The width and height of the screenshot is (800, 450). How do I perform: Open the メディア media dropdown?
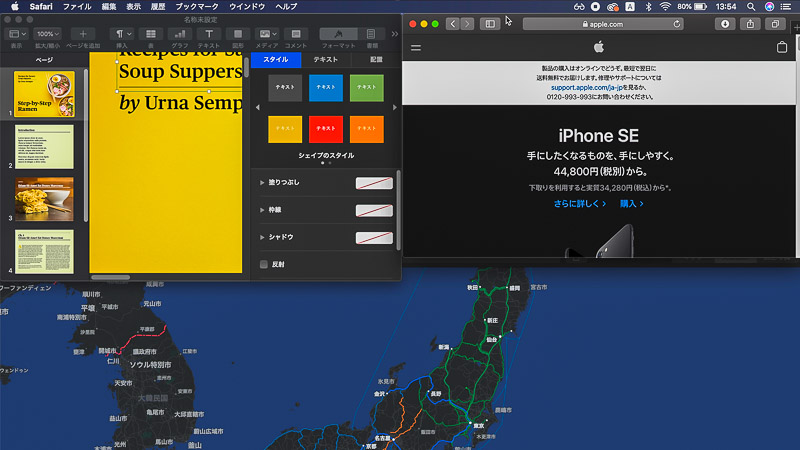tap(267, 34)
